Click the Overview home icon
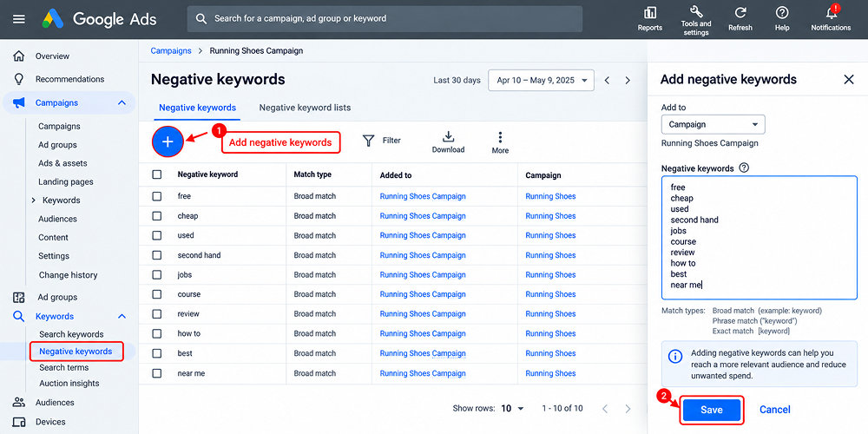The height and width of the screenshot is (434, 868). point(19,56)
